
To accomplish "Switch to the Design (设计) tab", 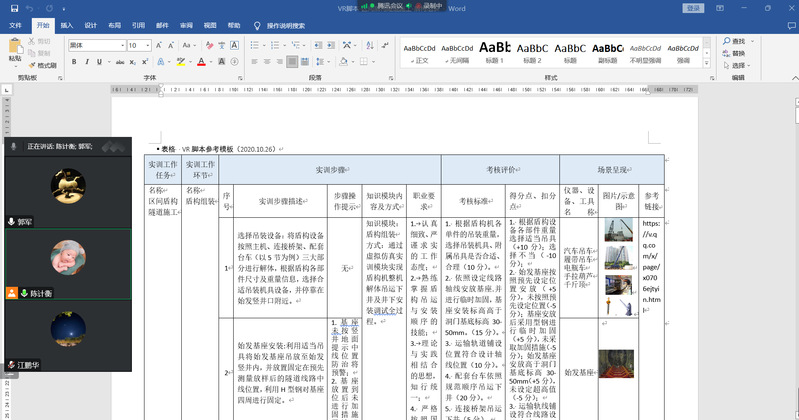I will coord(91,25).
